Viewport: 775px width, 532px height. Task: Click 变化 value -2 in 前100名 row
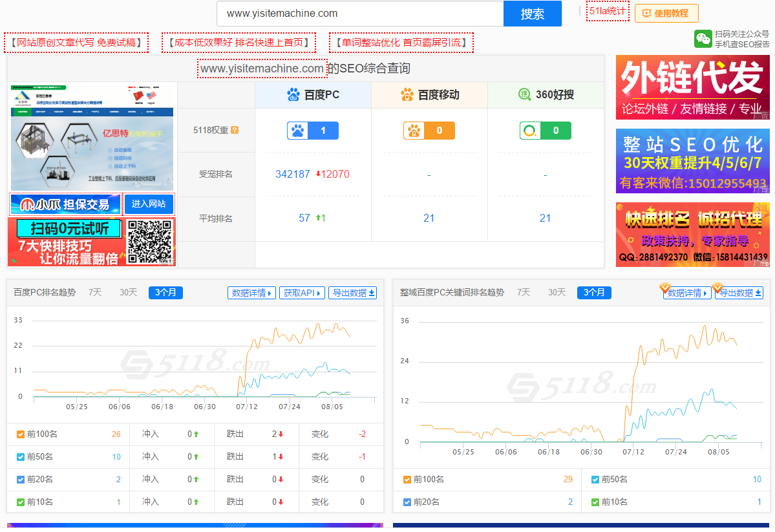363,434
